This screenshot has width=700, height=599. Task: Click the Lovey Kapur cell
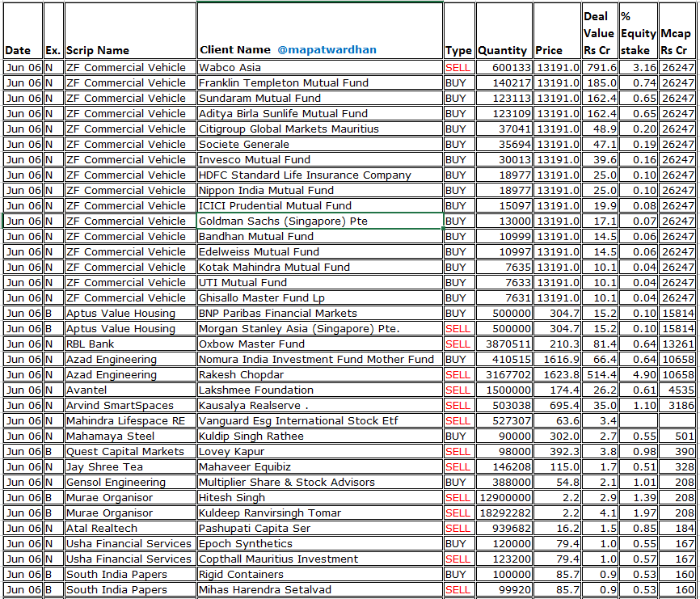coord(319,452)
